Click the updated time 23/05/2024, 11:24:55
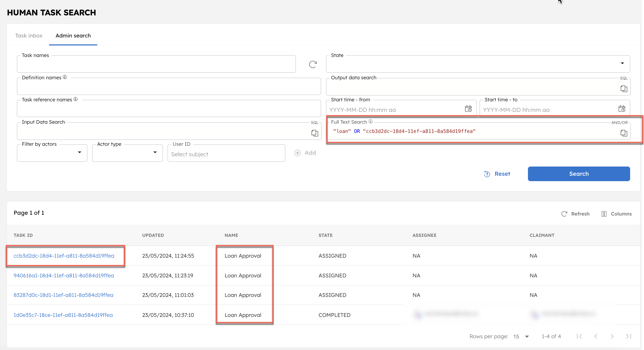 coord(168,256)
